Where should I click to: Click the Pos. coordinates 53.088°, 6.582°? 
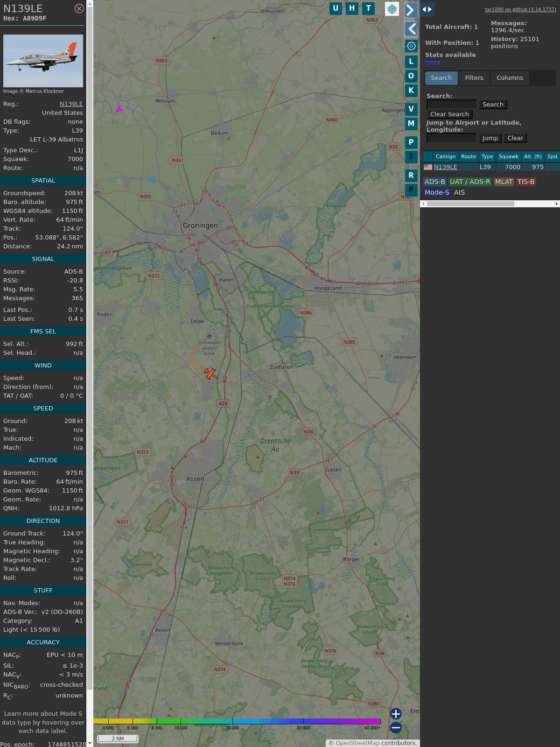click(59, 238)
